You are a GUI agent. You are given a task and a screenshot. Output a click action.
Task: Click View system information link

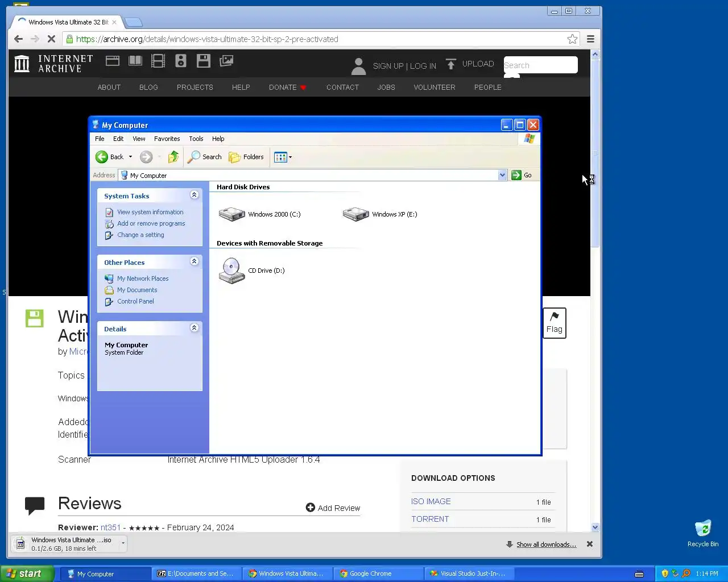click(x=150, y=212)
